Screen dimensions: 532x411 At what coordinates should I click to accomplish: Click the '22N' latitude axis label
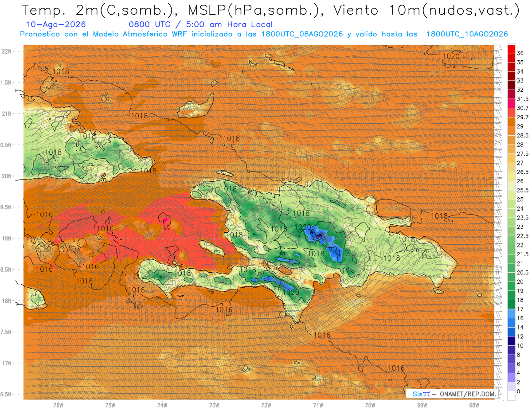[8, 51]
